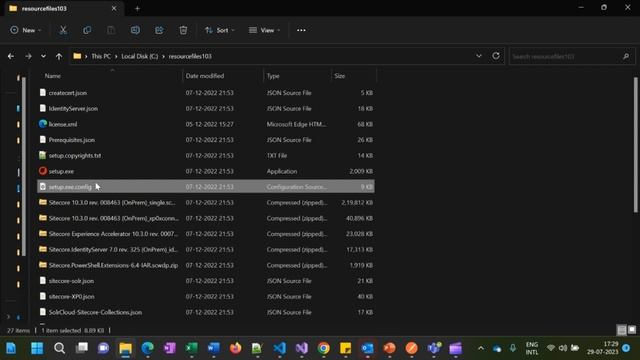Viewport: 640px width, 360px height.
Task: Expand the bottom navigation pane tree item
Action: (9, 317)
